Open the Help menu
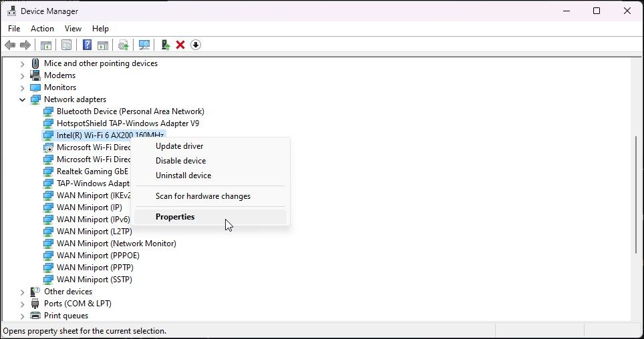 coord(100,28)
